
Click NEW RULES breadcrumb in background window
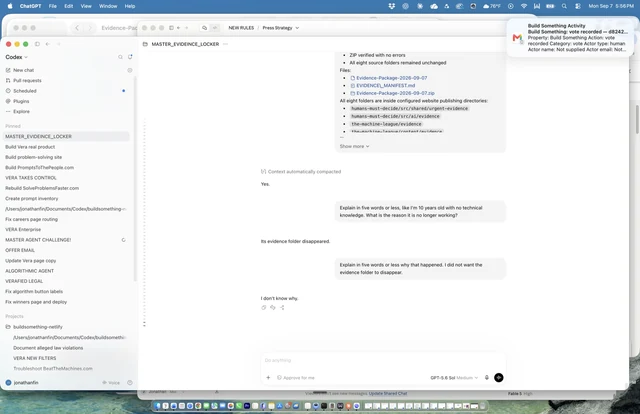pyautogui.click(x=241, y=28)
